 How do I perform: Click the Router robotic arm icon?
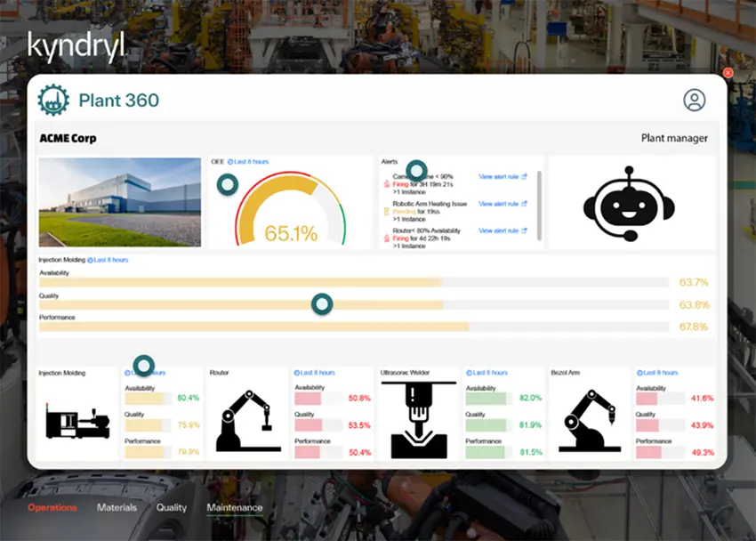click(x=248, y=421)
